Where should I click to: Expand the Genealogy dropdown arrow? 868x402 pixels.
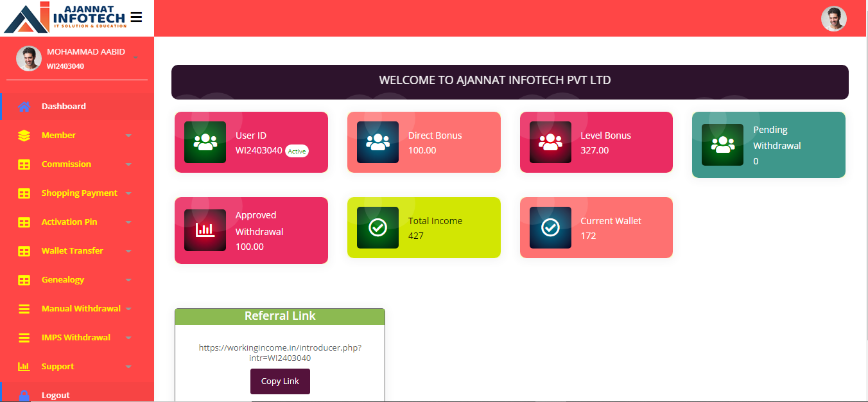pos(128,281)
